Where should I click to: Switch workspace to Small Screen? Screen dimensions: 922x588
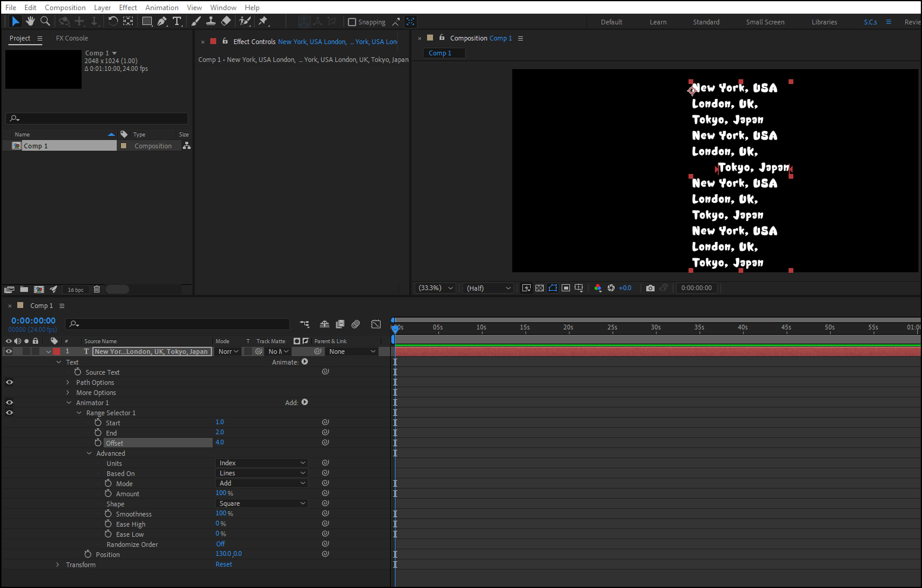765,21
